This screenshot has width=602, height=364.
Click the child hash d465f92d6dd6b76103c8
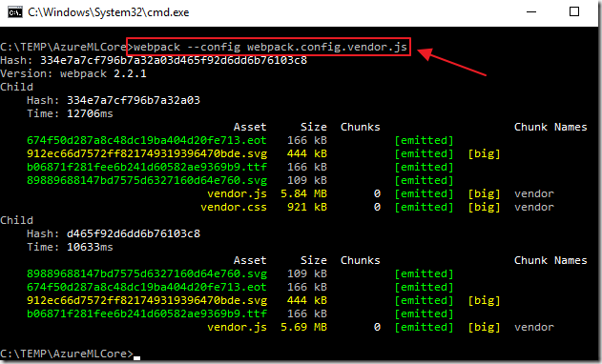coord(134,234)
